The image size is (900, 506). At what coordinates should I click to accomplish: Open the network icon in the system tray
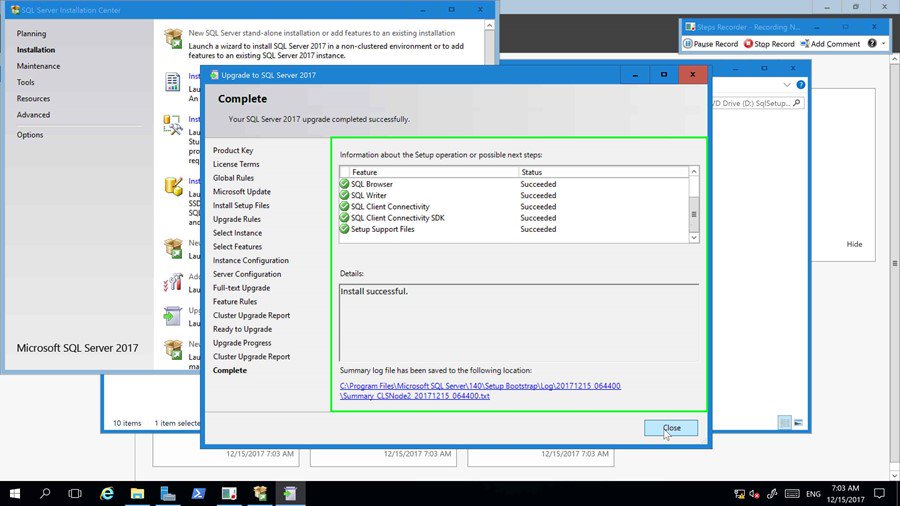point(739,494)
